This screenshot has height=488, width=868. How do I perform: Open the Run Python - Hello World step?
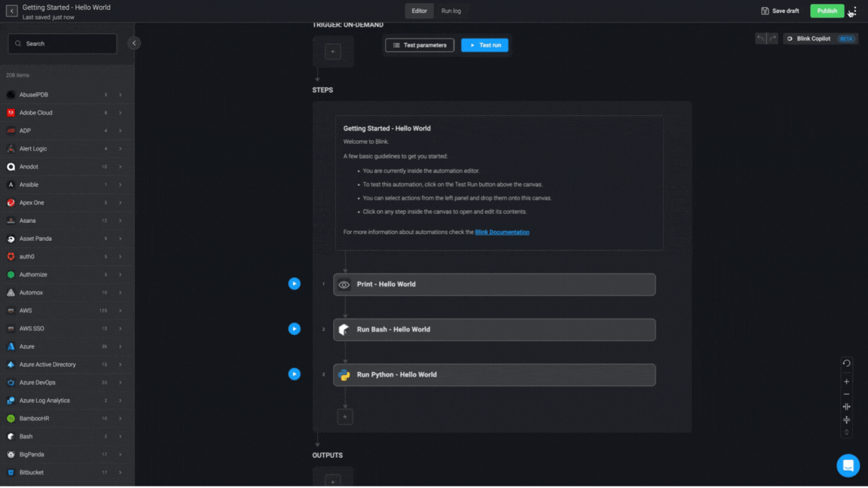pyautogui.click(x=494, y=375)
